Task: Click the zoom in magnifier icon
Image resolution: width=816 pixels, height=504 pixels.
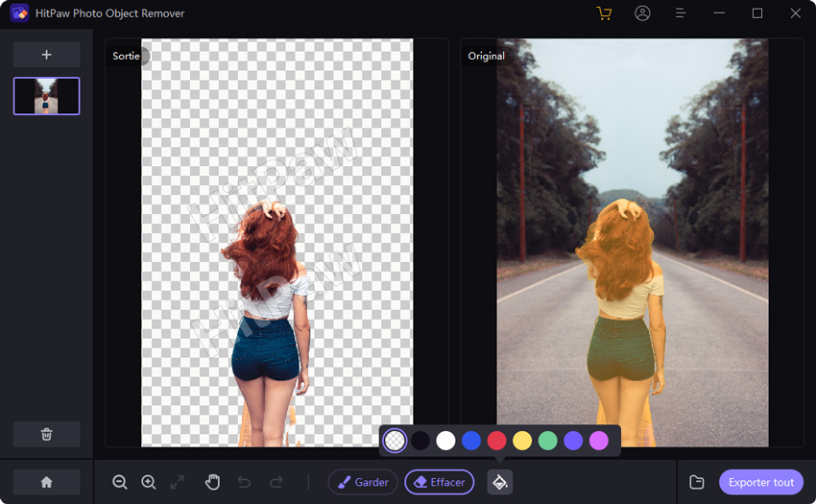Action: [x=149, y=482]
